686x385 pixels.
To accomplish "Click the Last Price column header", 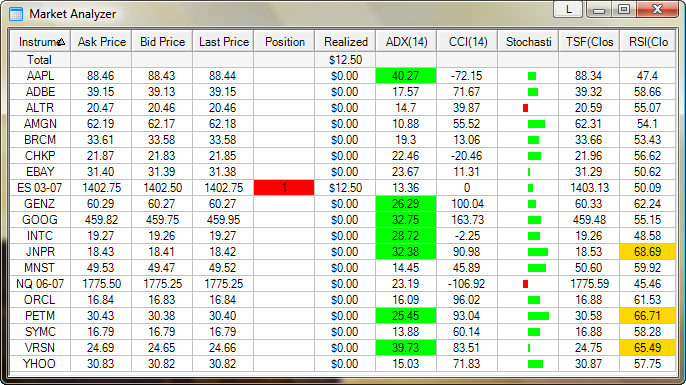I will coord(223,42).
